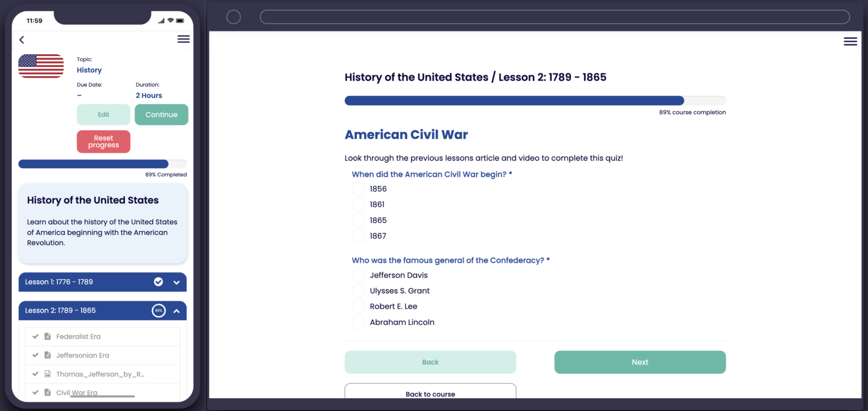The width and height of the screenshot is (868, 411).
Task: Click the US flag course thumbnail
Action: 41,66
